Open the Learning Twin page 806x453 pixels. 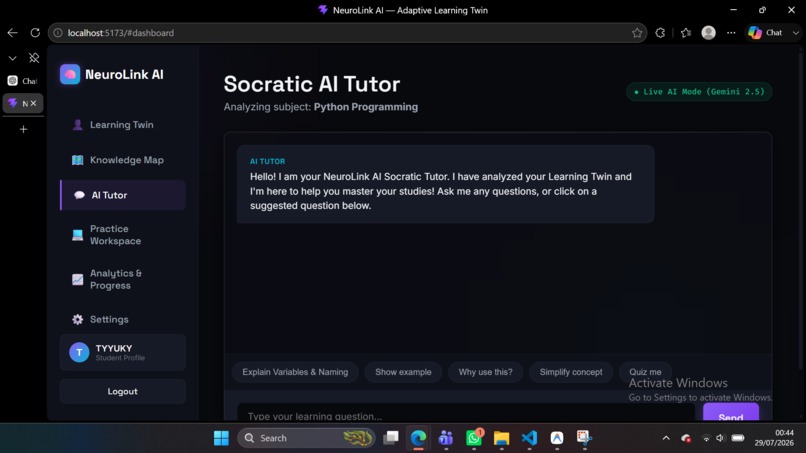[122, 125]
